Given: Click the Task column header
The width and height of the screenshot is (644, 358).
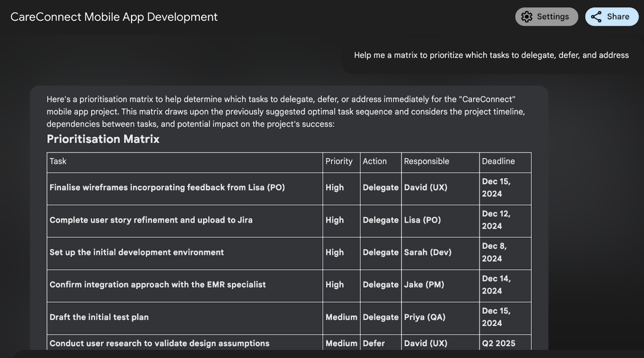Looking at the screenshot, I should (58, 162).
